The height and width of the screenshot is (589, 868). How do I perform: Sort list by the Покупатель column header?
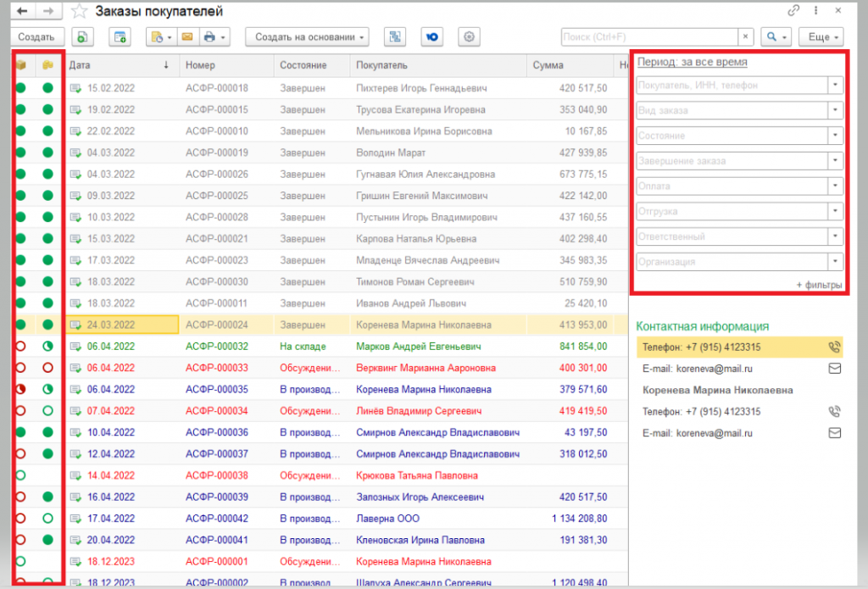click(x=382, y=65)
